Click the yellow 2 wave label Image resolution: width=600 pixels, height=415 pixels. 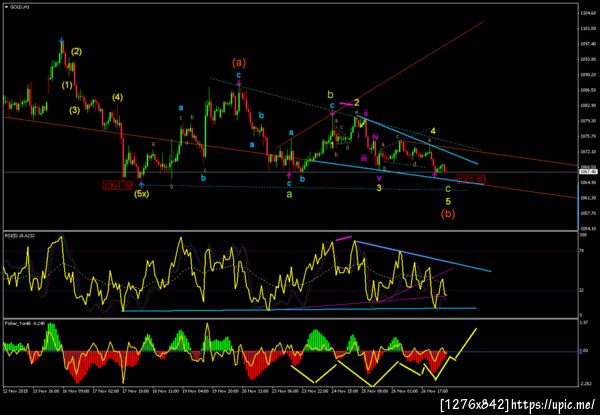coord(356,102)
